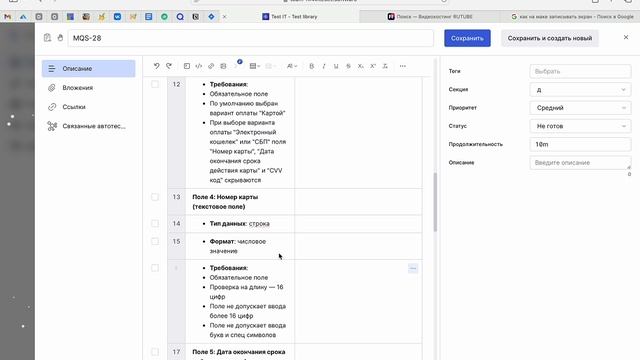Screen dimensions: 640x360
Task: Check the checkbox for row 15
Action: [x=155, y=241]
